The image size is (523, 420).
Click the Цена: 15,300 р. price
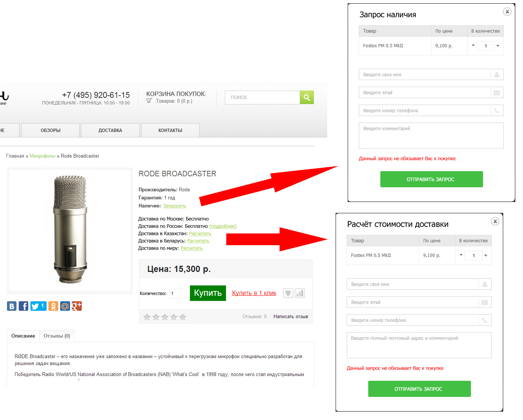click(x=179, y=269)
